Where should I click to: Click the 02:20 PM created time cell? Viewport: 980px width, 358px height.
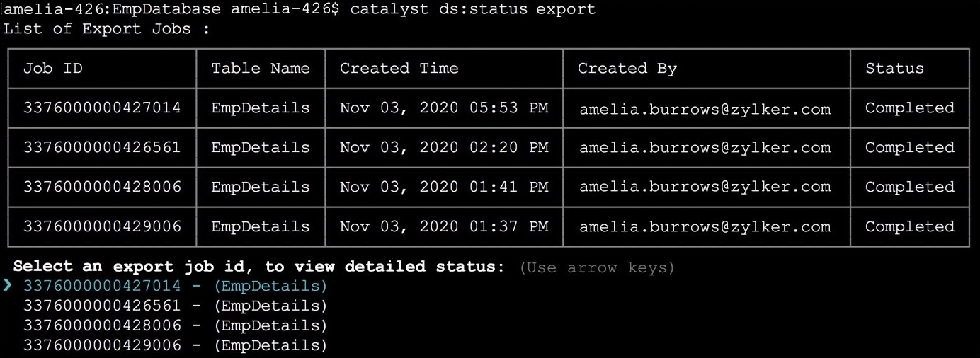coord(444,148)
